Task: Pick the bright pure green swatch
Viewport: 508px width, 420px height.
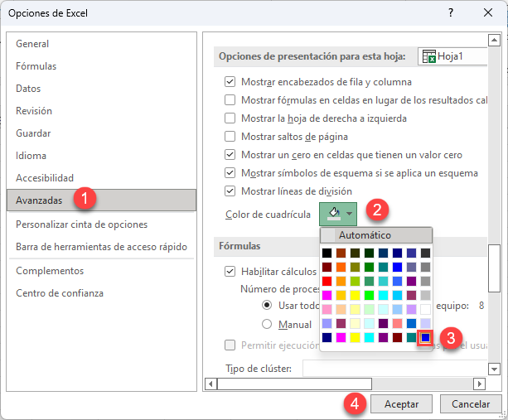Action: (369, 295)
